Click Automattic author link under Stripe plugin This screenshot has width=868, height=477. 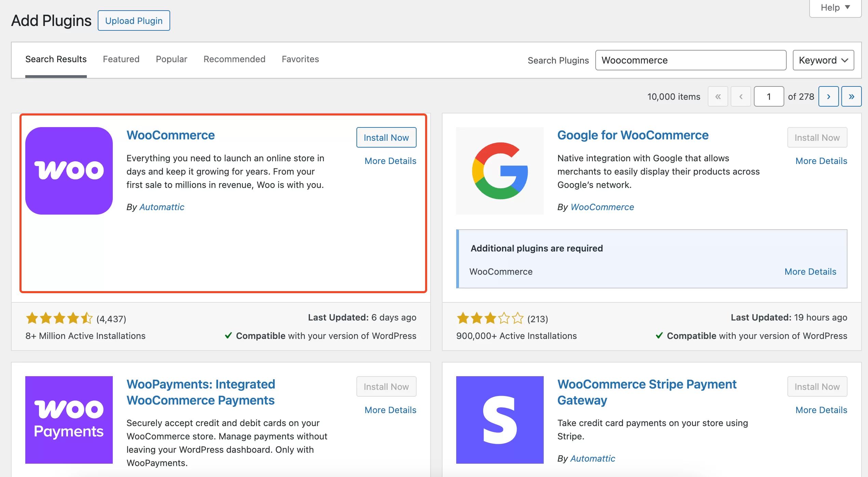click(593, 458)
